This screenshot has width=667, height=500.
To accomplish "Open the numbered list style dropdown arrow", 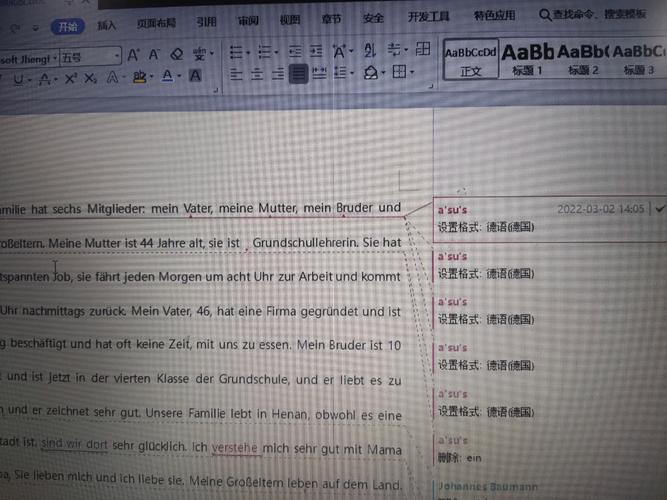I will point(276,53).
